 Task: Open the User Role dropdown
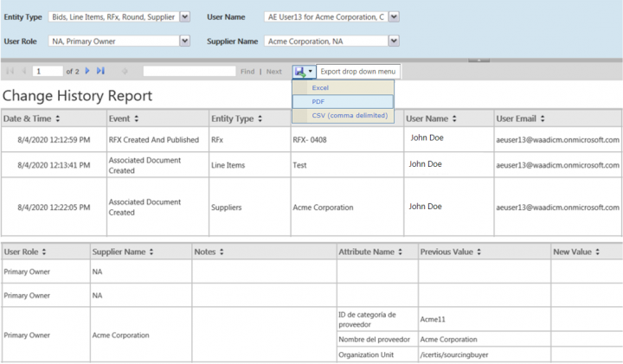pyautogui.click(x=184, y=41)
